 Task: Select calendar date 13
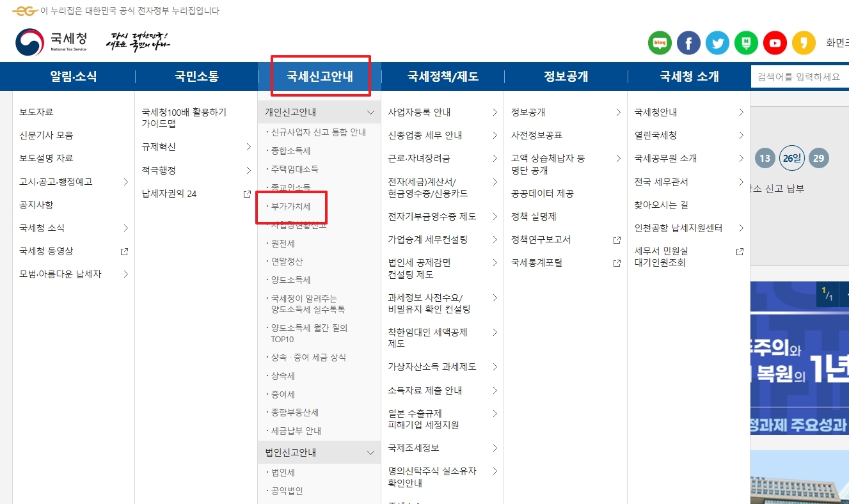pos(765,158)
